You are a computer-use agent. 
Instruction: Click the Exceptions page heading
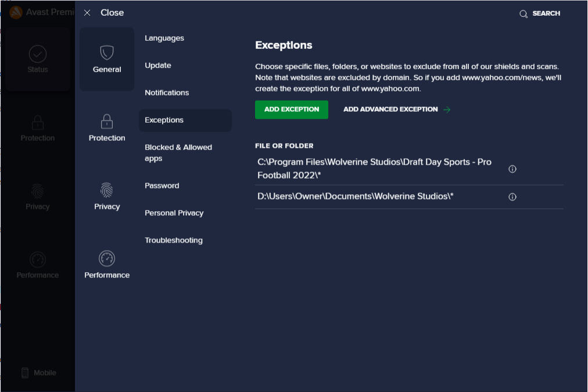click(x=284, y=45)
